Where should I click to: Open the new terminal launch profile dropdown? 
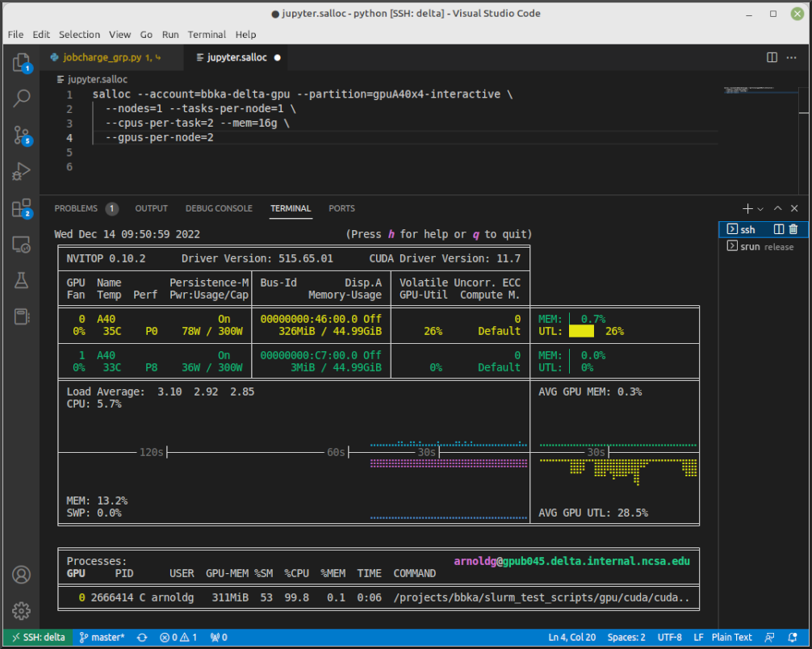[x=760, y=208]
